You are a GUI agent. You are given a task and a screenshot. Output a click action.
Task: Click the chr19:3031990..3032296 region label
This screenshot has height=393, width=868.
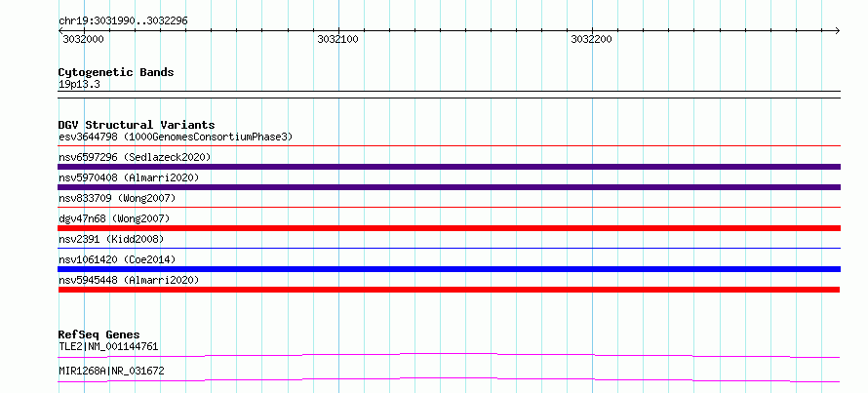[123, 20]
